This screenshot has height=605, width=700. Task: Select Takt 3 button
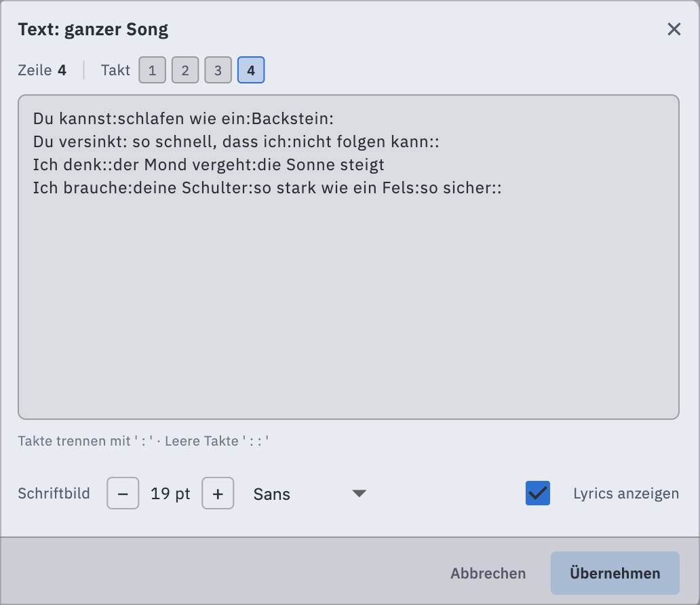pyautogui.click(x=218, y=70)
